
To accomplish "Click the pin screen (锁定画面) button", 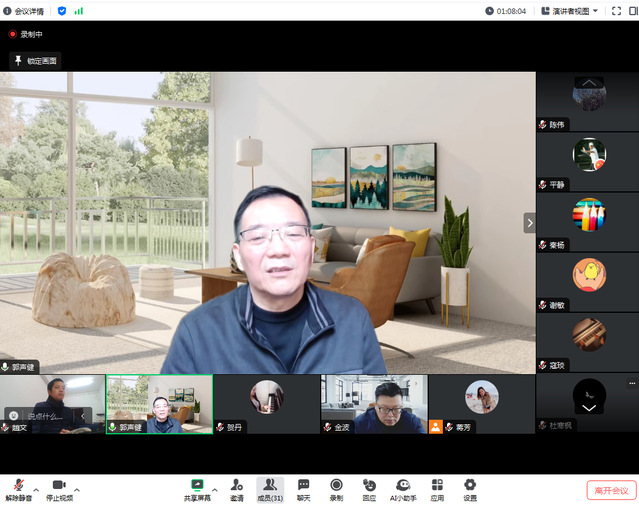I will click(36, 61).
